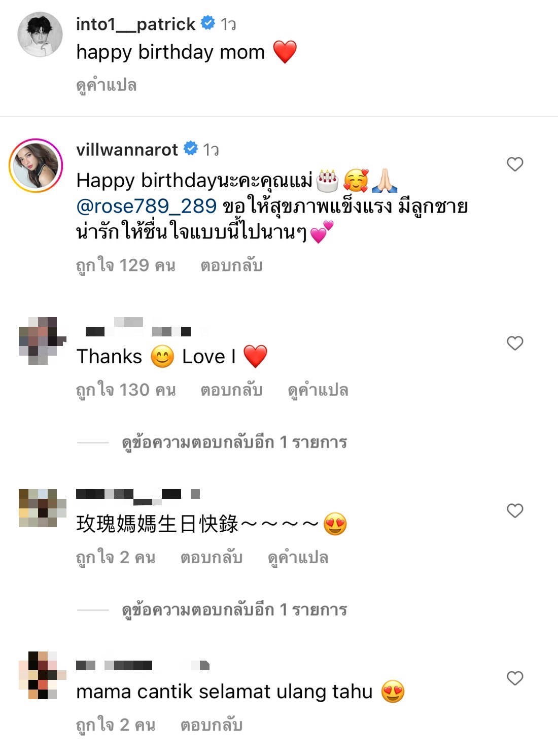The height and width of the screenshot is (756, 558).
Task: Open villwannarot's story-ringed avatar
Action: (36, 165)
